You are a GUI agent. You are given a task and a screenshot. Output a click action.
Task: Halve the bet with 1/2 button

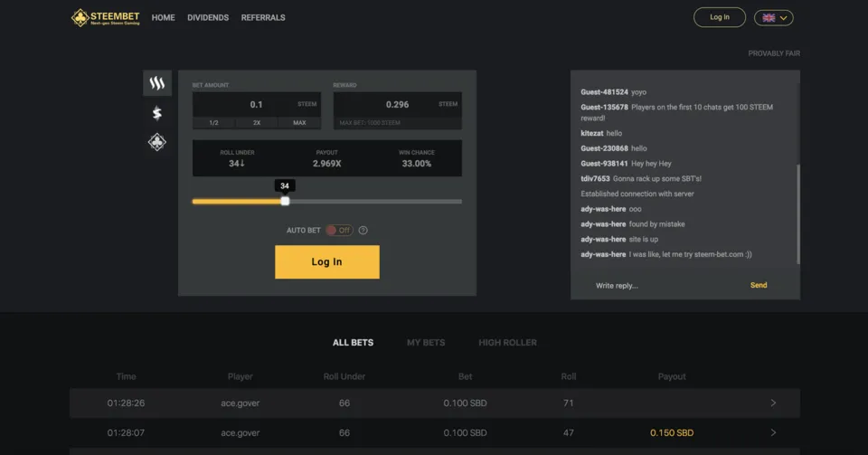213,123
